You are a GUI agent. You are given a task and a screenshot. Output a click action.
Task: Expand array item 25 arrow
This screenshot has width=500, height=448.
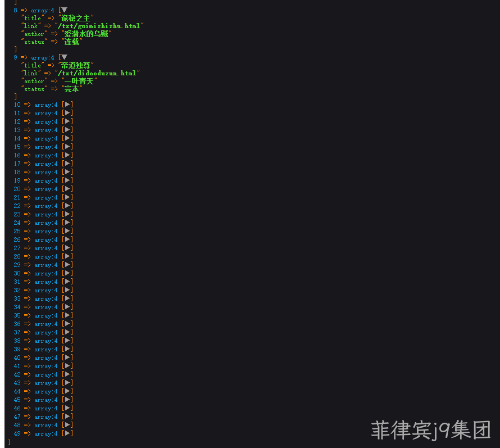[67, 230]
